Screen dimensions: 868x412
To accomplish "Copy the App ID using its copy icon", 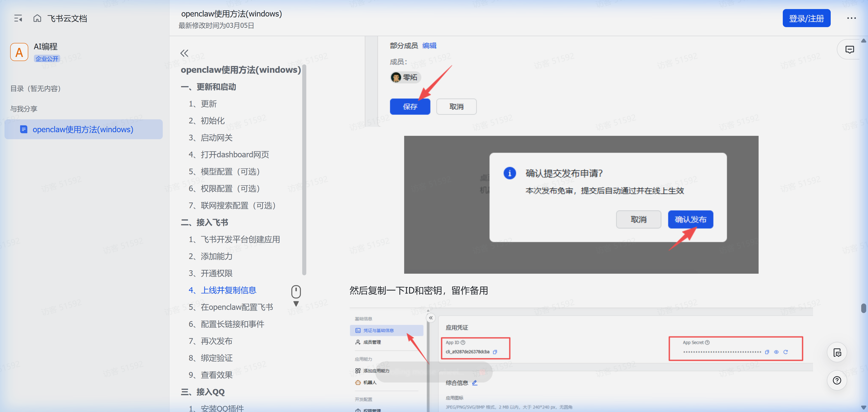I will tap(495, 352).
